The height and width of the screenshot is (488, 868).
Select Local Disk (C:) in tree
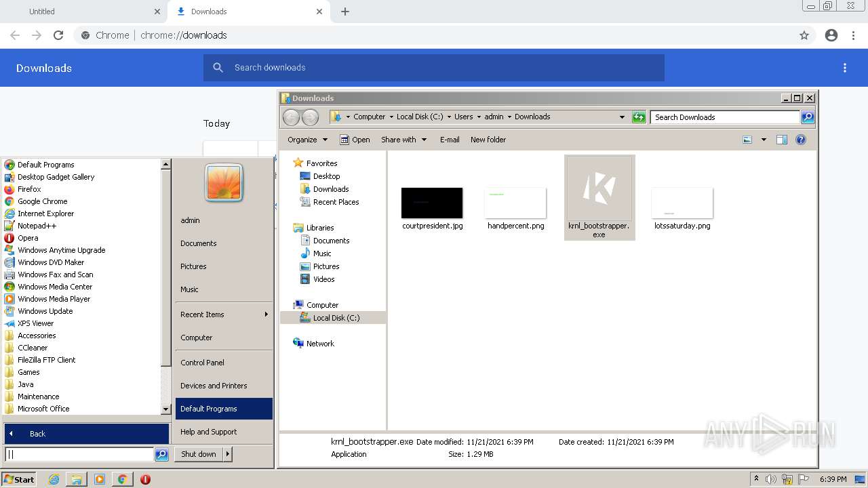tap(336, 318)
